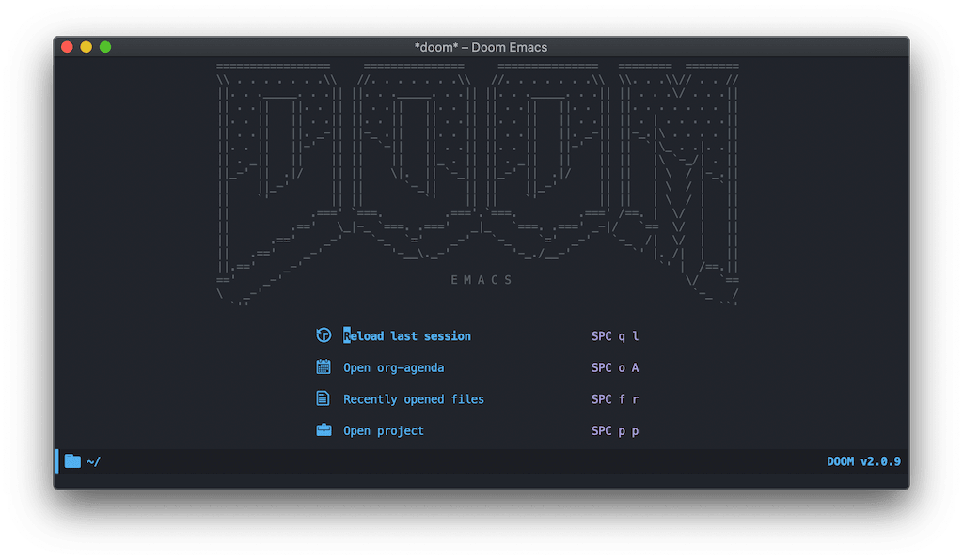Viewport: 963px width, 560px height.
Task: Close the Doom Emacs window with red button
Action: (x=68, y=47)
